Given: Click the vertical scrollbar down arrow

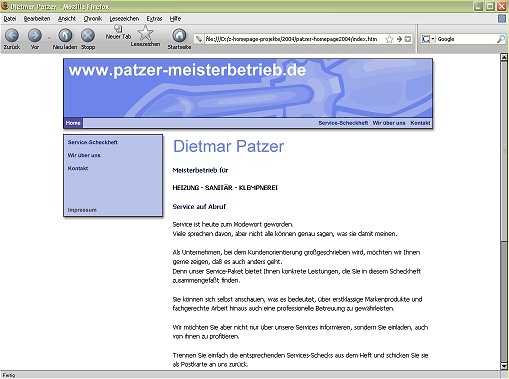Looking at the screenshot, I should (504, 366).
